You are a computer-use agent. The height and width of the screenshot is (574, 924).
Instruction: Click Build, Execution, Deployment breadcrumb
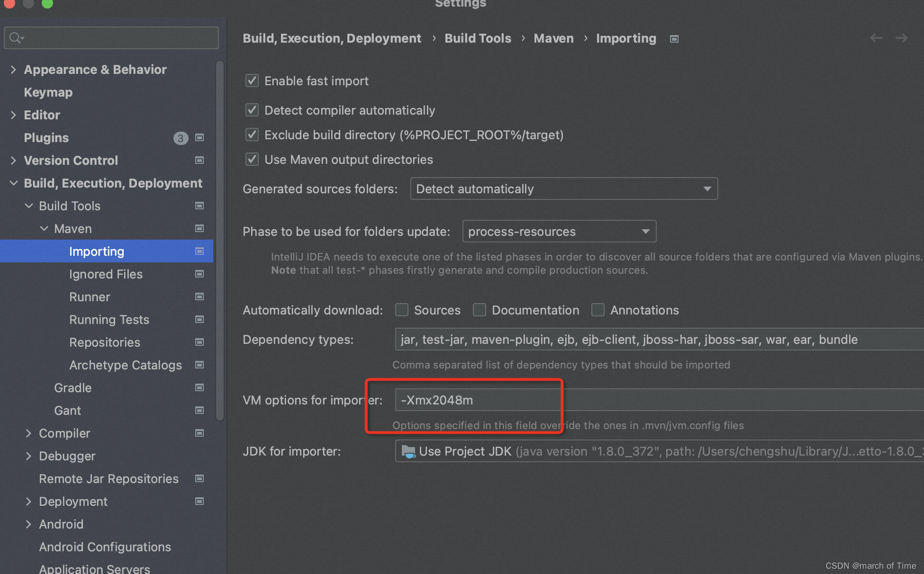pos(332,38)
